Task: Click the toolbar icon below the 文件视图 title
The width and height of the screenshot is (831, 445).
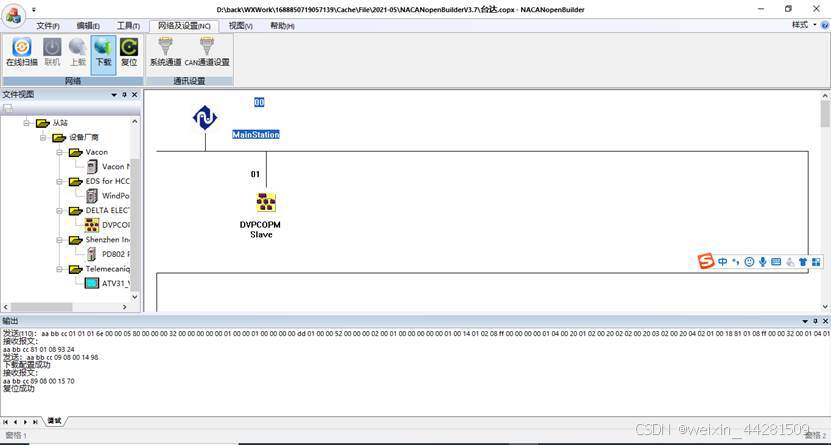Action: 7,109
